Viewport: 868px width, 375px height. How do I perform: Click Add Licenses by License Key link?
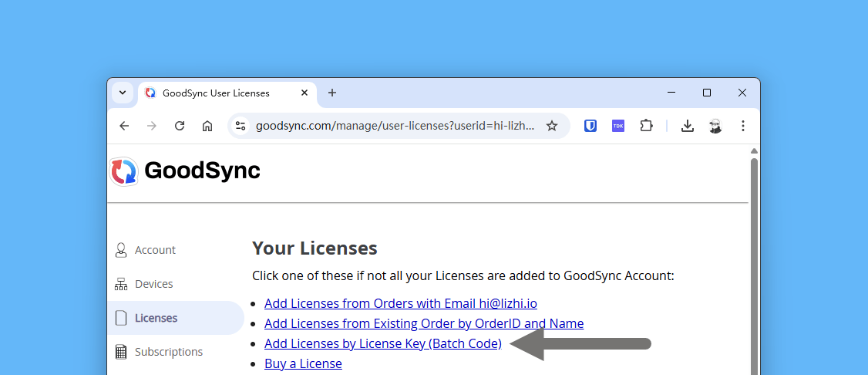382,344
